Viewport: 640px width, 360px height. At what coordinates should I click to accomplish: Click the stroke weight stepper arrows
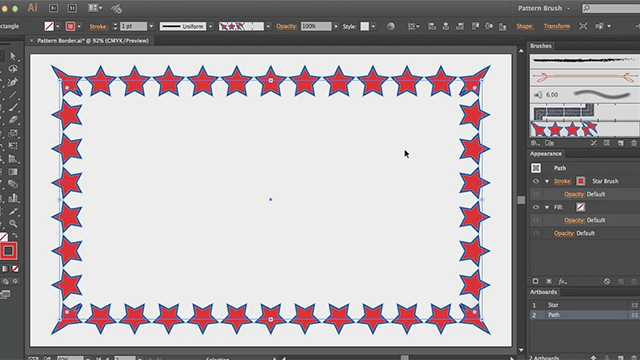click(x=115, y=27)
